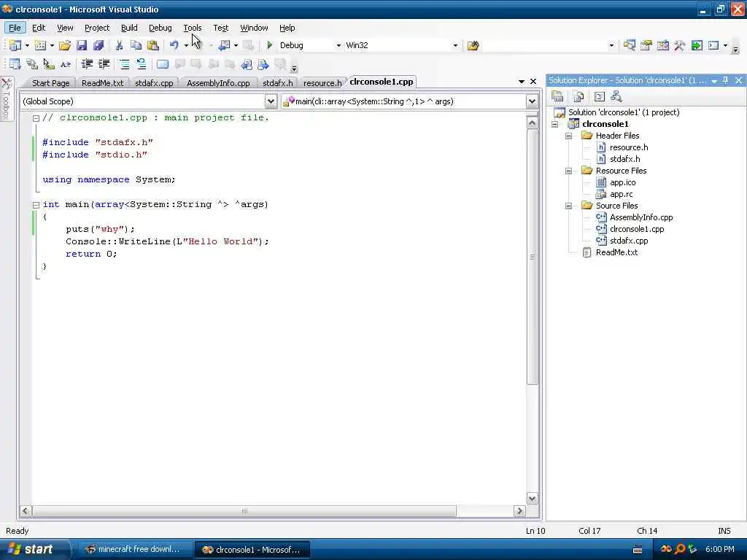Click the Add New Item toolbar icon

[x=41, y=45]
